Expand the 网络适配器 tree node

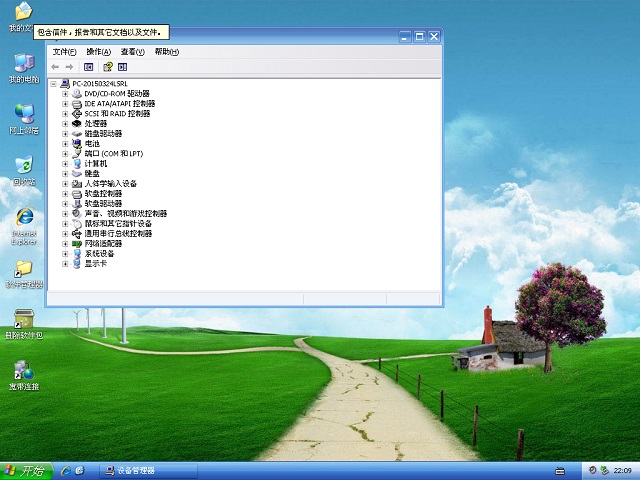coord(65,243)
